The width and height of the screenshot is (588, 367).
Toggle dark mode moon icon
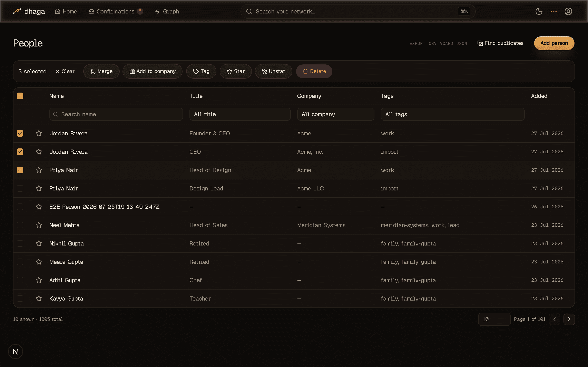539,11
